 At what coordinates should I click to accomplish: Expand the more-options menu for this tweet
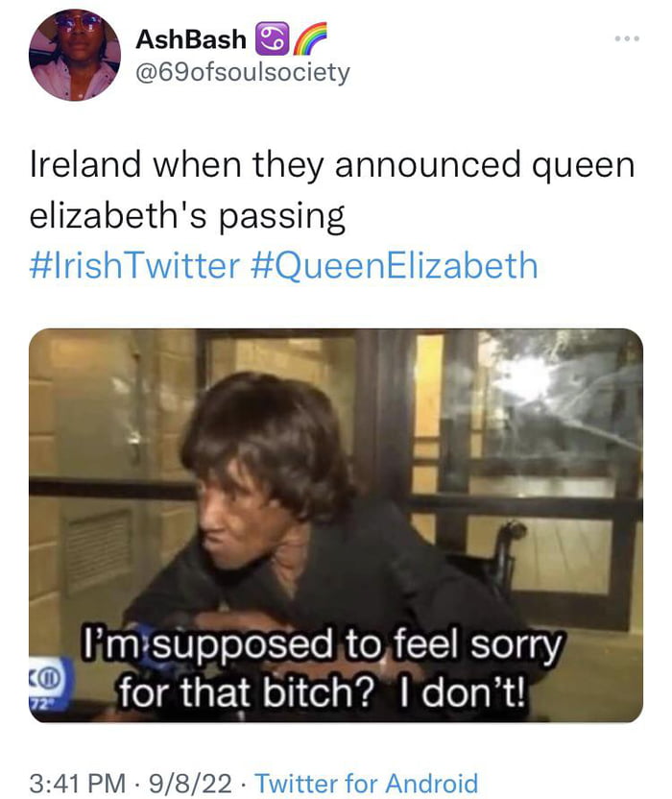(x=629, y=36)
